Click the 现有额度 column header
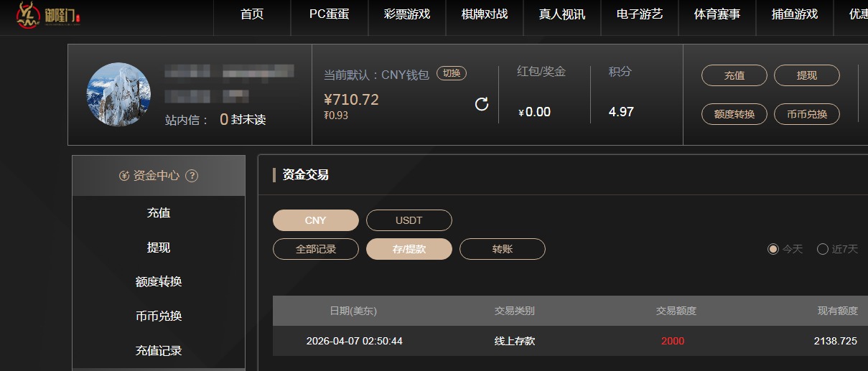 pos(838,311)
